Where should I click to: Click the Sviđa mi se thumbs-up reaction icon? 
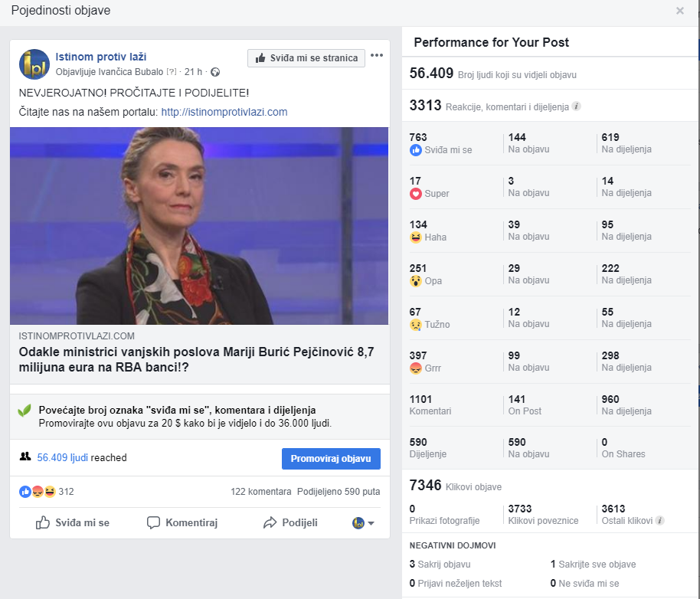tap(416, 150)
